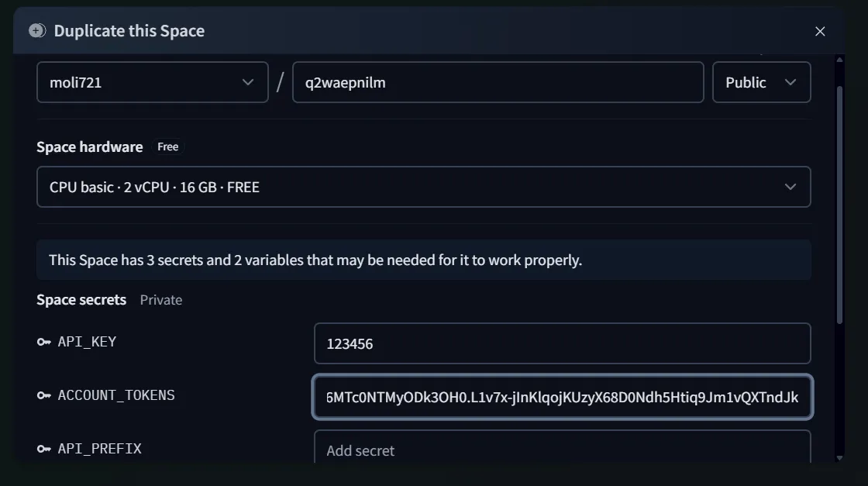Screen dimensions: 868x486
Task: Click the secrets and variables notice banner
Action: 423,260
